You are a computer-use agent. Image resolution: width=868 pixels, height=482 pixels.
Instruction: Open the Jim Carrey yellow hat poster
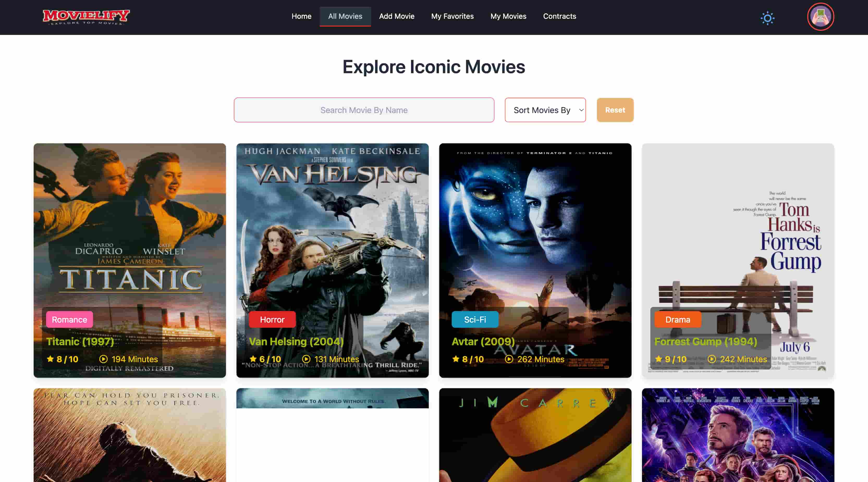pos(535,435)
